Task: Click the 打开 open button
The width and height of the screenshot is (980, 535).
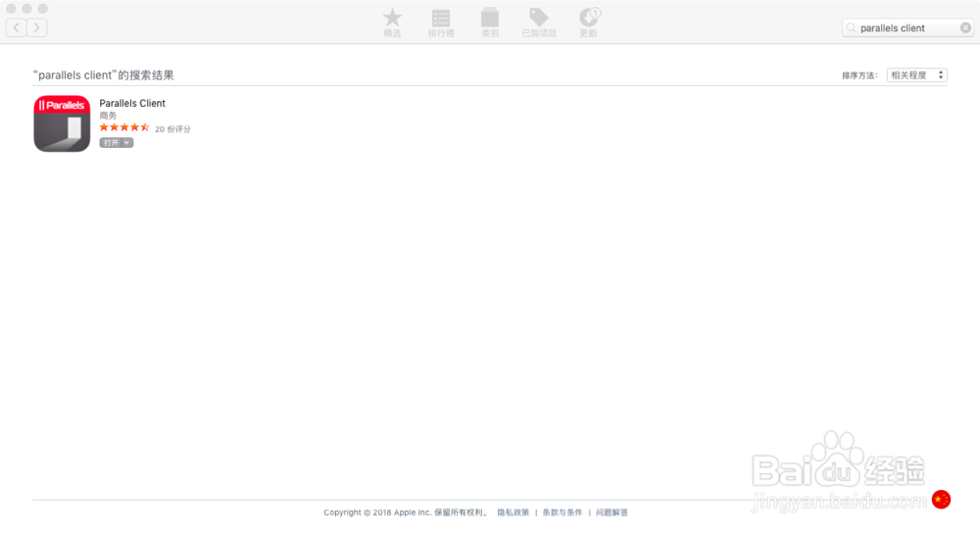Action: point(112,143)
